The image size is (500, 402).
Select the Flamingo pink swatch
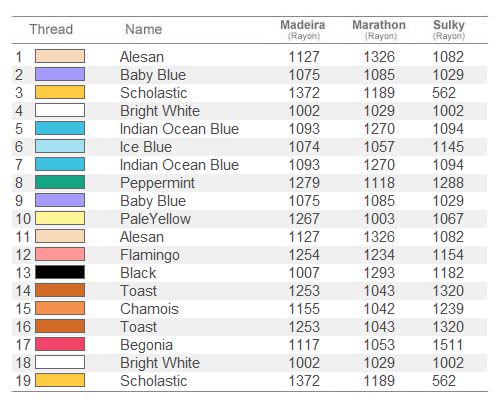click(x=60, y=254)
